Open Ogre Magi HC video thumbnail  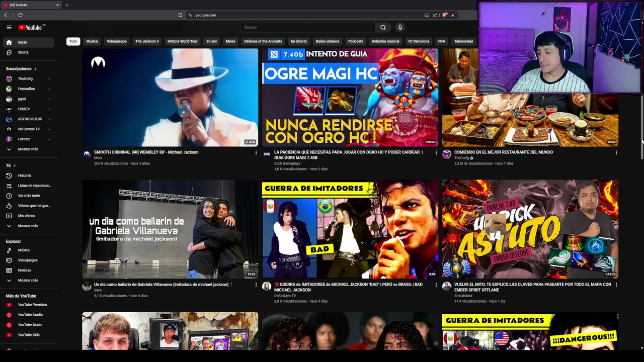pyautogui.click(x=350, y=97)
